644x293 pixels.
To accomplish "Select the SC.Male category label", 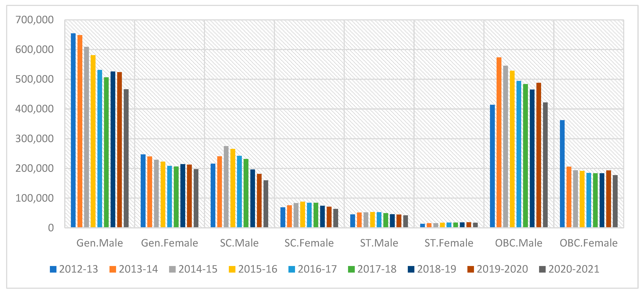I will click(239, 243).
